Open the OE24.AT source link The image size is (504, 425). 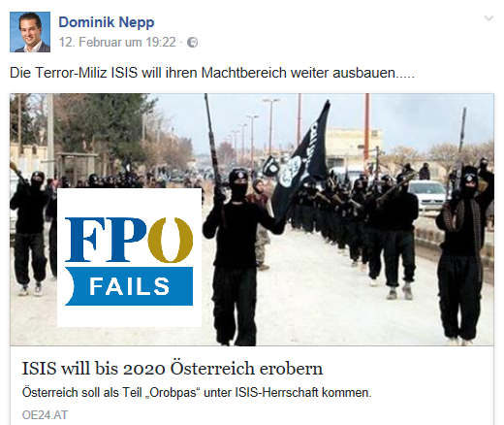pos(45,415)
